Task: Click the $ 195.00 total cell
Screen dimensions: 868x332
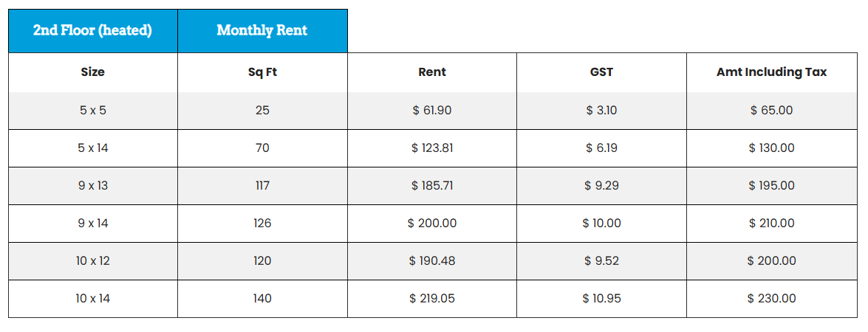Action: [771, 186]
